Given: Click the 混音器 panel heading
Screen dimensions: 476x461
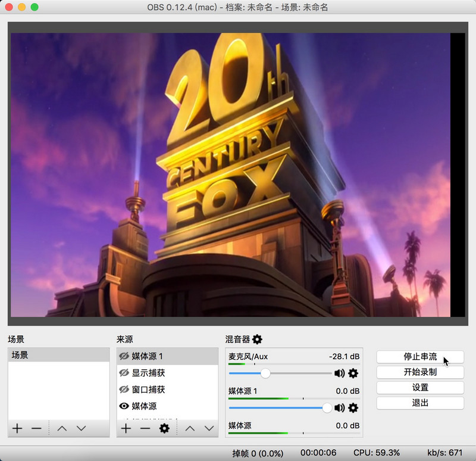Looking at the screenshot, I should point(237,339).
